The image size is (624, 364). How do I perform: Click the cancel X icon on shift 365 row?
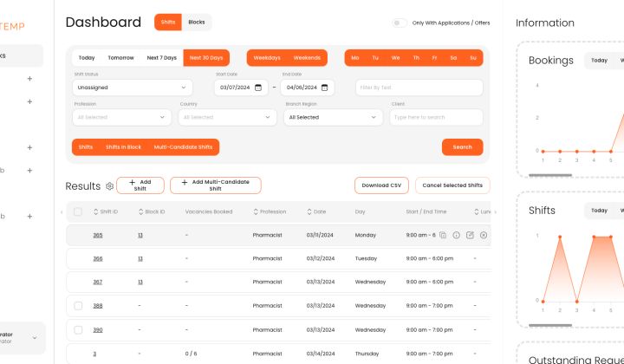[484, 235]
